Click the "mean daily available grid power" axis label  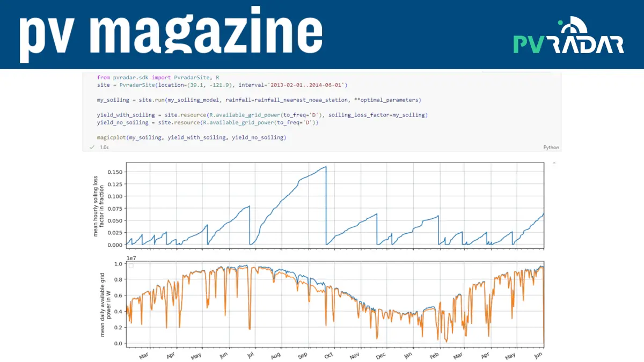(105, 304)
